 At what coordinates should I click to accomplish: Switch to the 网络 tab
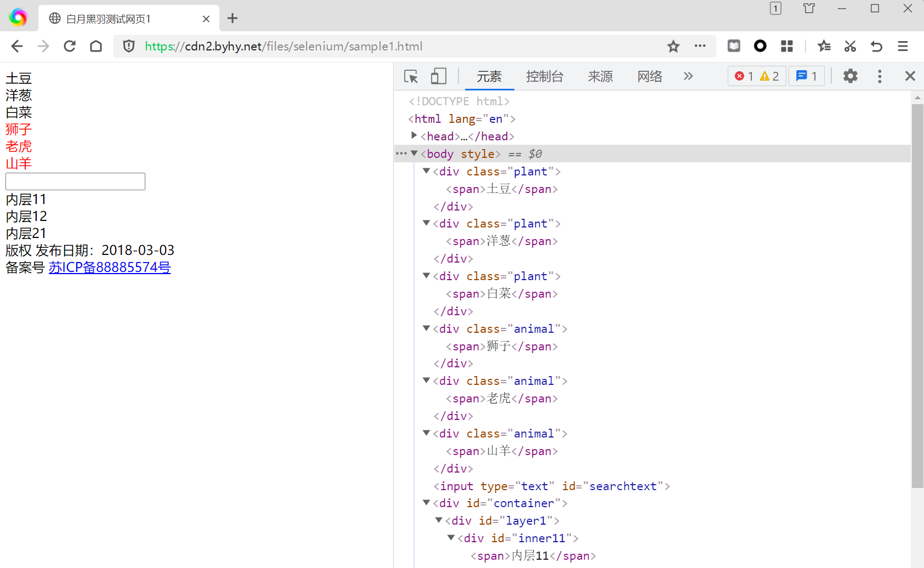tap(650, 76)
